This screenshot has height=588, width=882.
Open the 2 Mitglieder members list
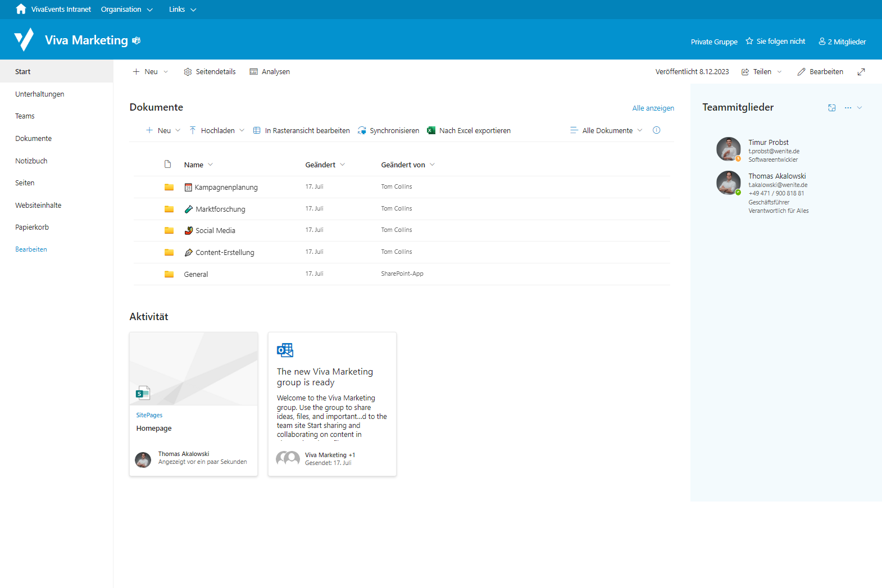coord(842,42)
